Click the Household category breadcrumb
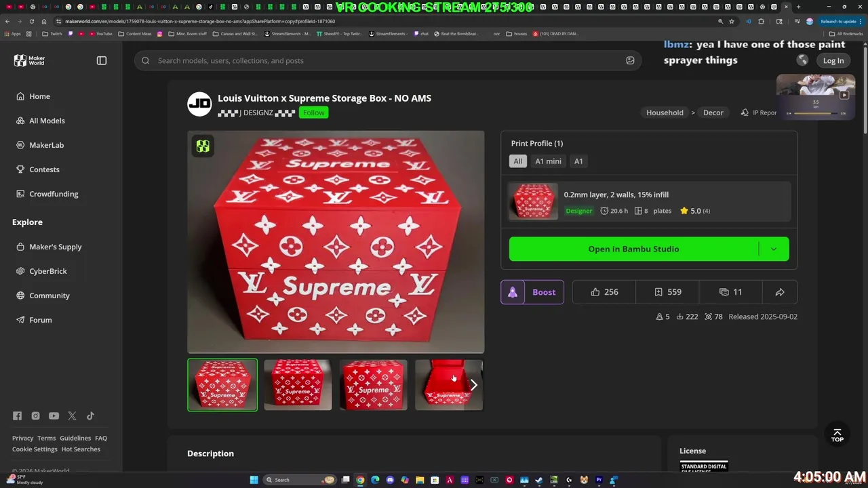The image size is (868, 488). click(665, 113)
